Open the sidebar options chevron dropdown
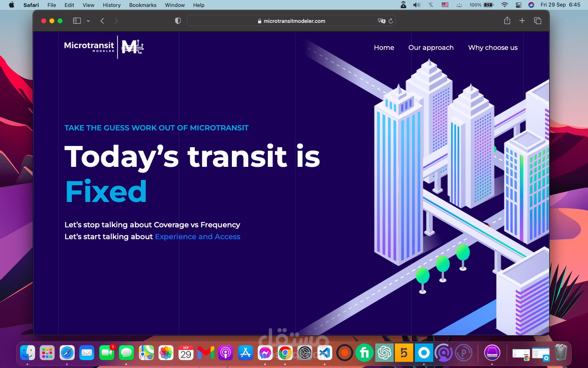Image resolution: width=588 pixels, height=368 pixels. [x=88, y=20]
